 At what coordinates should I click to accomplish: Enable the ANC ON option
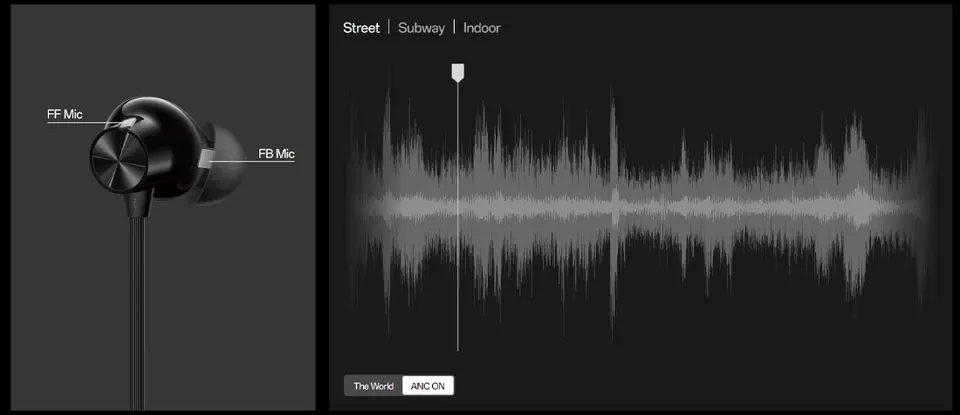(x=428, y=386)
